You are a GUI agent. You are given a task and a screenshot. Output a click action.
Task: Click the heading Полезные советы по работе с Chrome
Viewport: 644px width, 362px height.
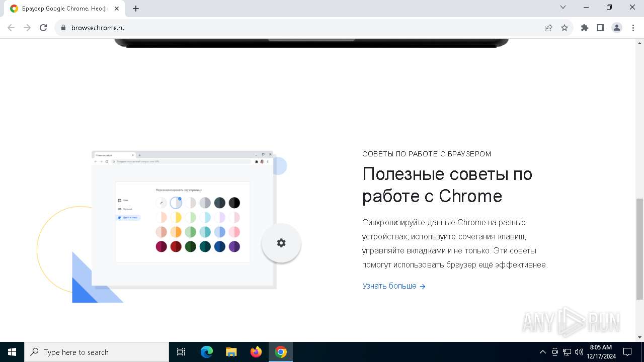(447, 185)
